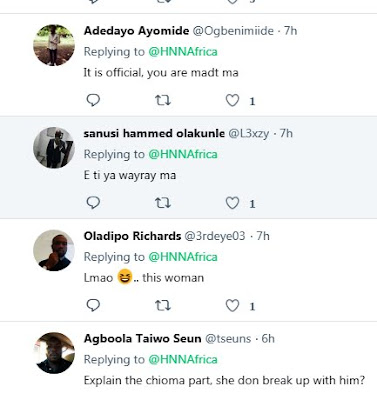Retweet the 'Lmao.. this woman' tweet
Viewport: 377px width, 400px height.
(163, 305)
